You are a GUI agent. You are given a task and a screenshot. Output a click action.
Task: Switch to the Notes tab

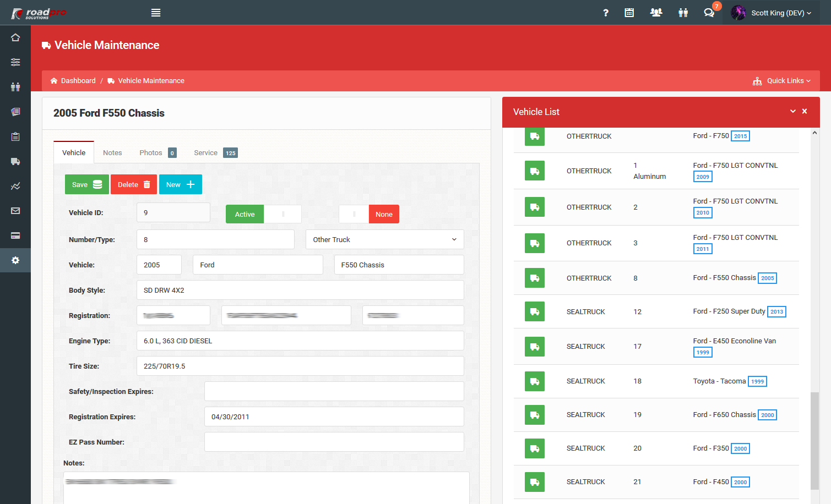point(112,152)
